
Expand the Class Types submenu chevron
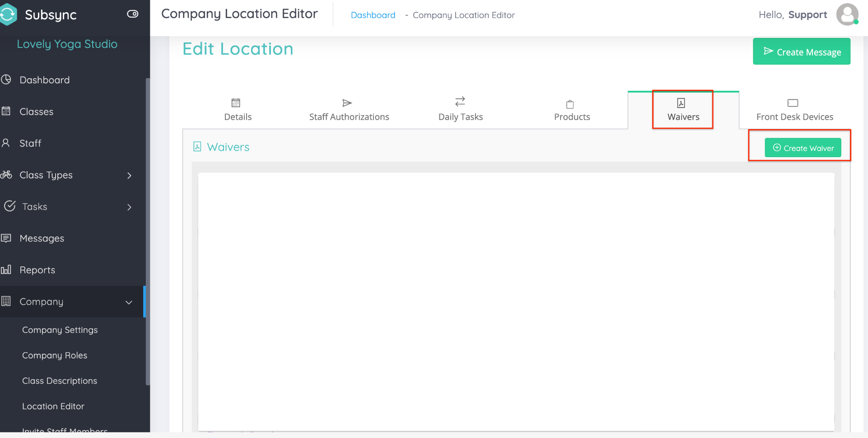point(129,175)
